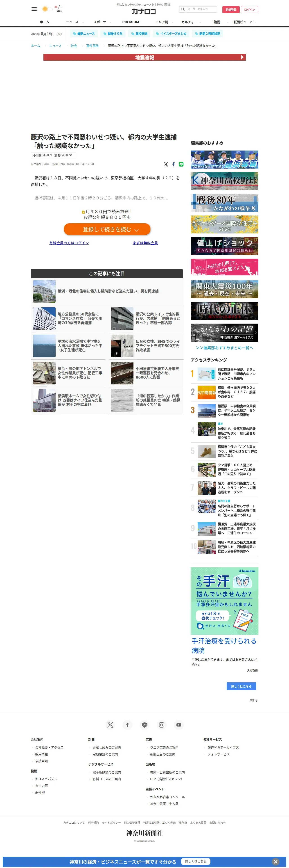Select 新聞２週間試読 tag
Viewport: 289px width, 868px height.
tap(208, 34)
